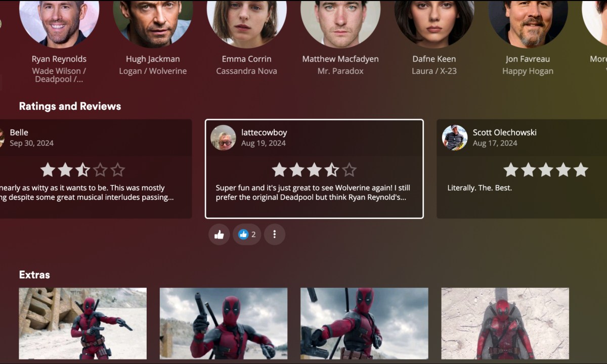Click the Jon Favreau name link

click(528, 59)
